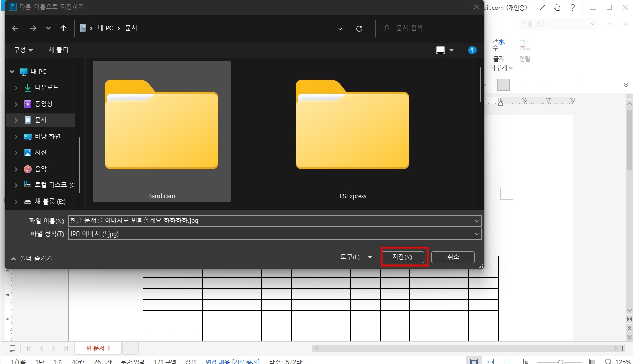
Task: Save the file with 저장(S)
Action: (402, 257)
